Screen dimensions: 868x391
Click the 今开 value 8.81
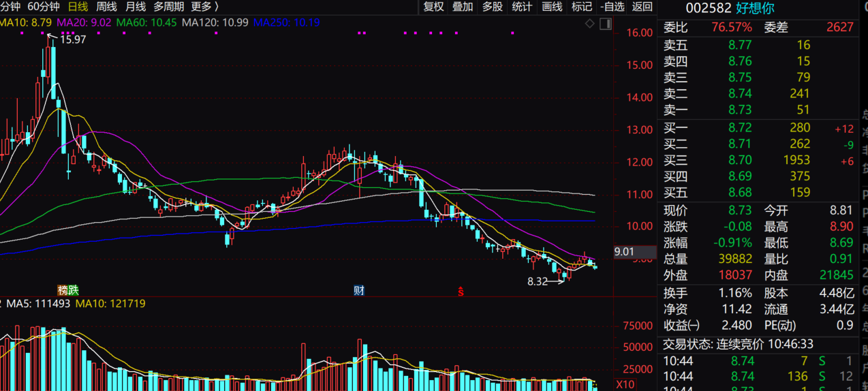841,210
